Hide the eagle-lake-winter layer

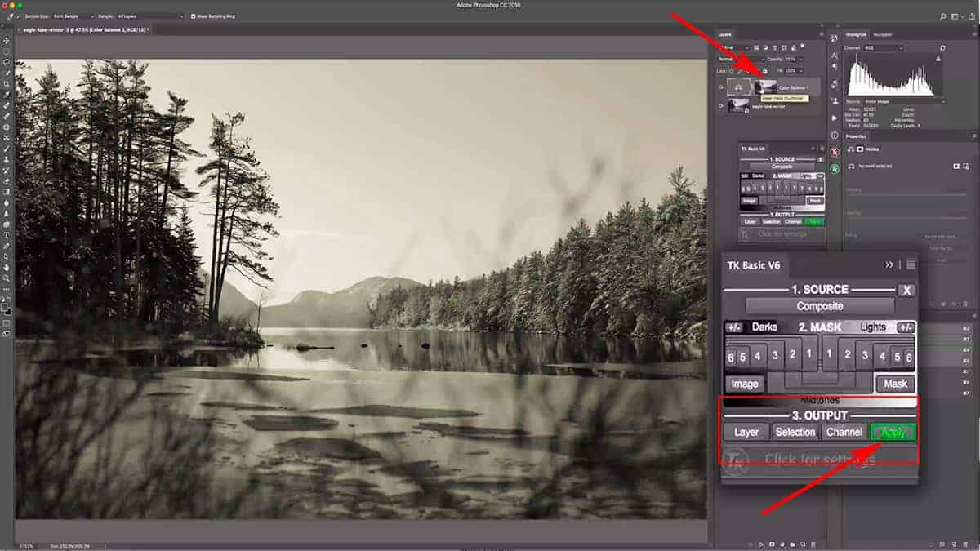pos(720,106)
